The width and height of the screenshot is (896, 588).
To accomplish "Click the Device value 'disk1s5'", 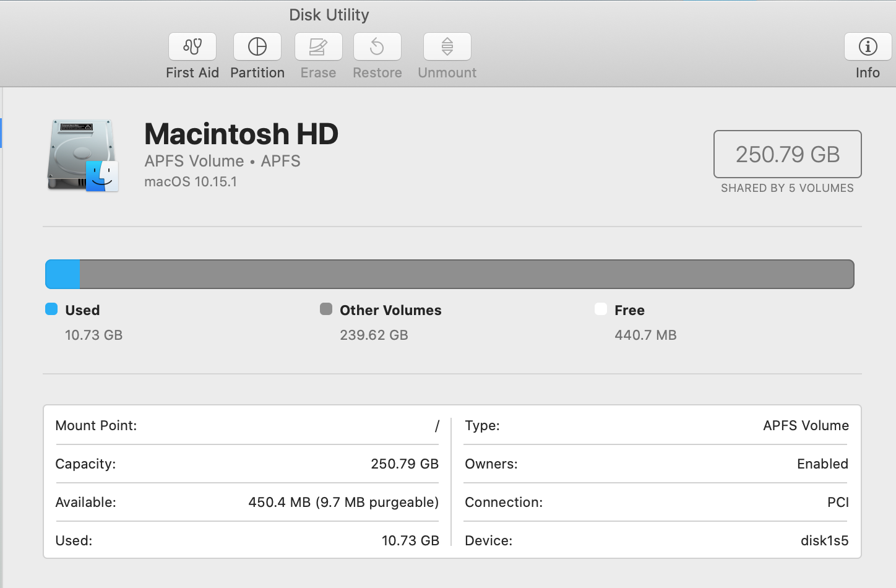I will (x=824, y=541).
